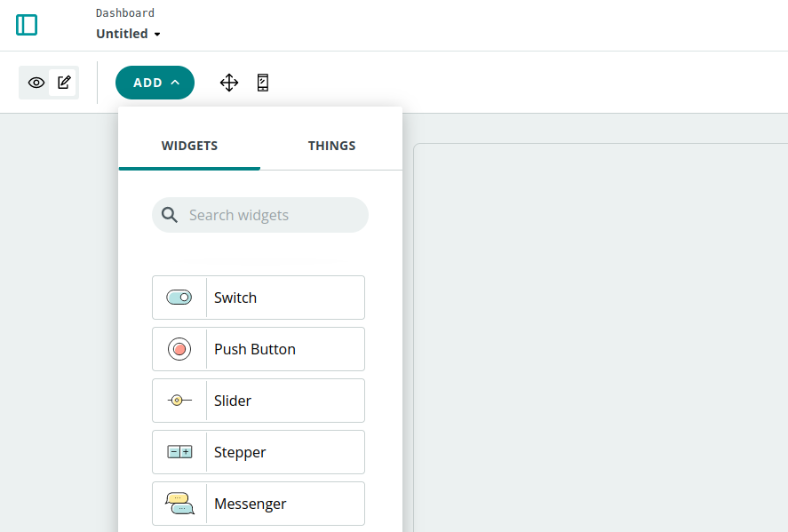The width and height of the screenshot is (788, 532).
Task: Click the search magnifier icon
Action: pyautogui.click(x=170, y=215)
